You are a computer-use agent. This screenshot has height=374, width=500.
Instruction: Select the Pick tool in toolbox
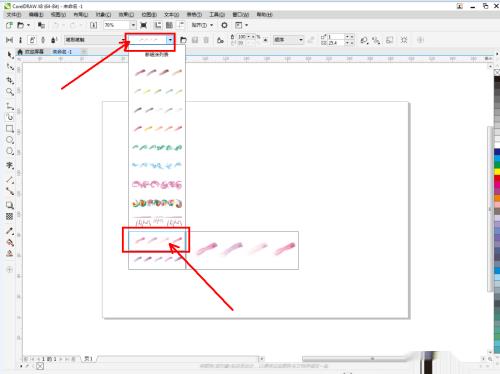point(10,55)
